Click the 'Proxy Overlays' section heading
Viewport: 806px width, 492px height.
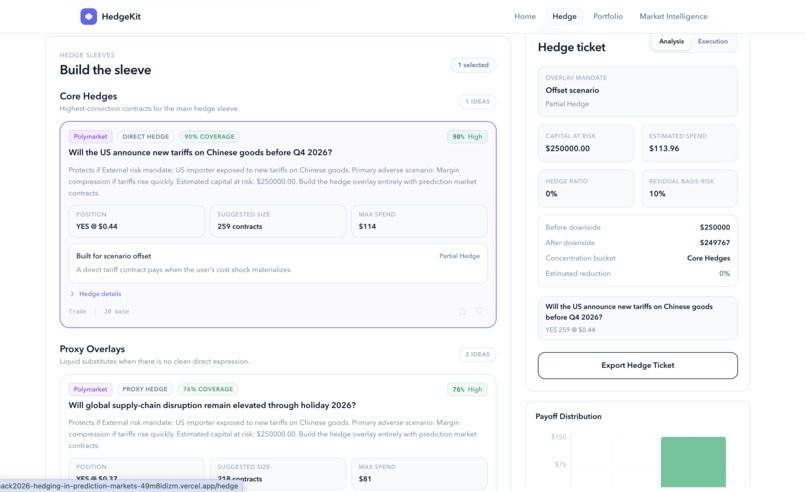[x=93, y=349]
